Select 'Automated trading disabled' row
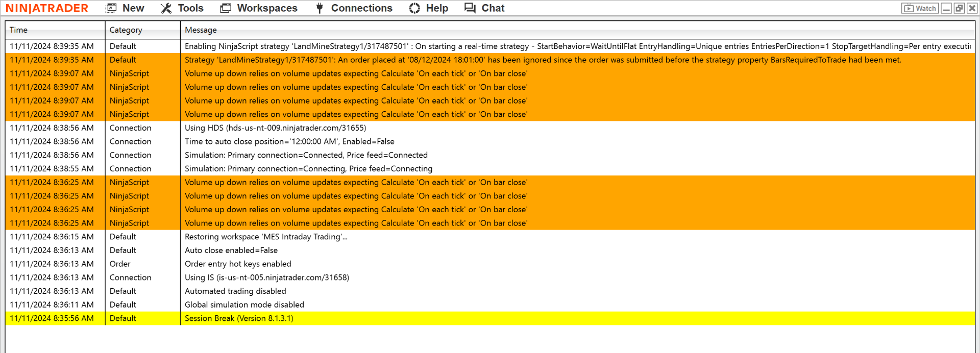Screen dimensions: 980x353 pyautogui.click(x=490, y=291)
